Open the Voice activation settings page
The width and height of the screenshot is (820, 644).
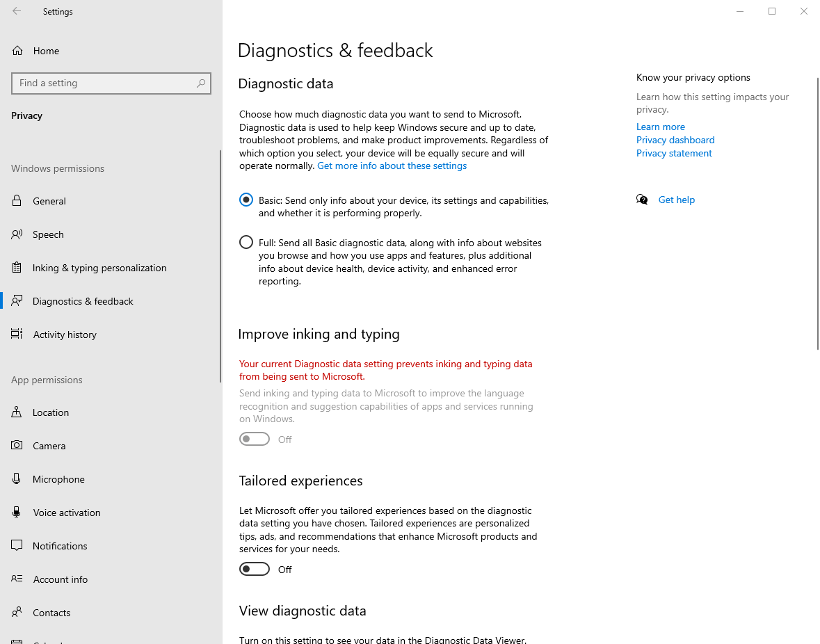pos(67,513)
